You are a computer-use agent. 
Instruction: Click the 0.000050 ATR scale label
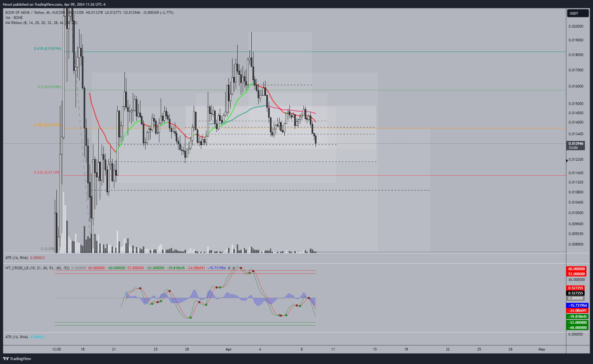tap(576, 334)
